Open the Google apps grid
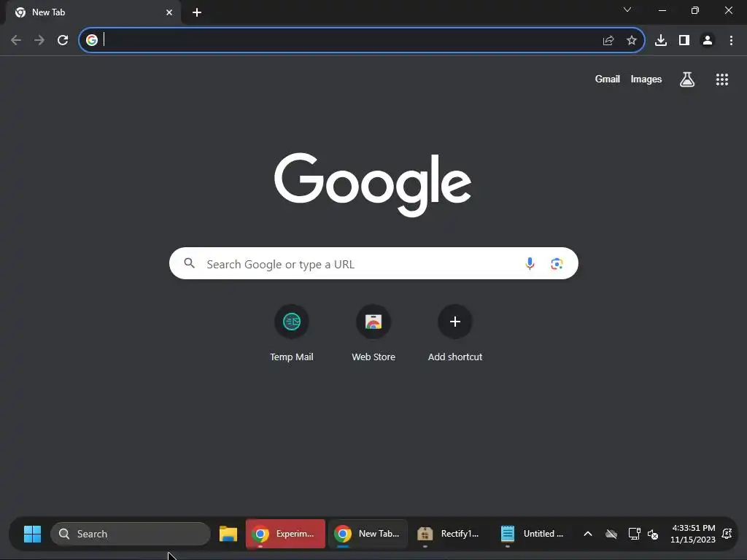The image size is (747, 560). 722,79
